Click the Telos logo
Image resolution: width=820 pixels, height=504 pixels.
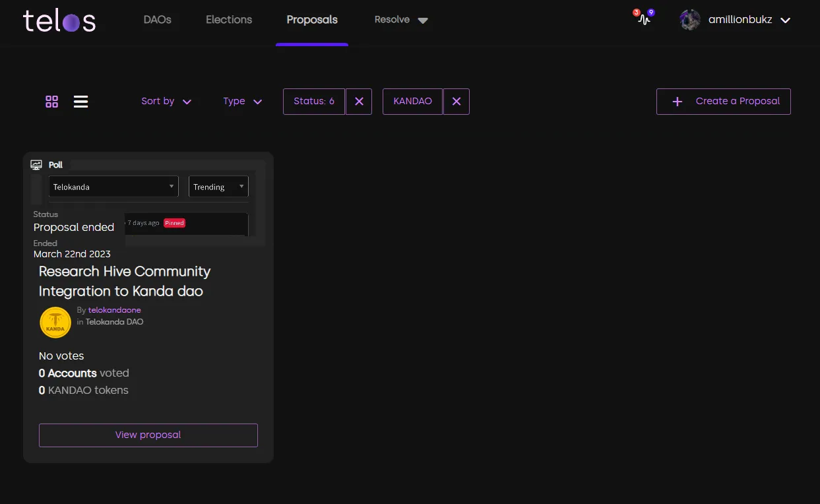point(59,20)
